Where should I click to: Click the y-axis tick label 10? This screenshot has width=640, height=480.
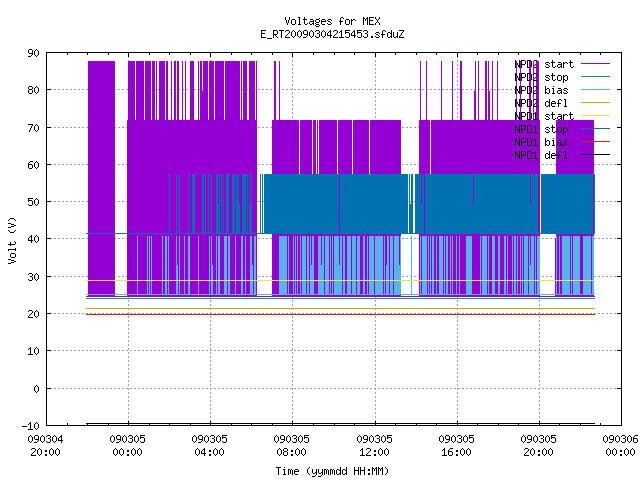[34, 351]
